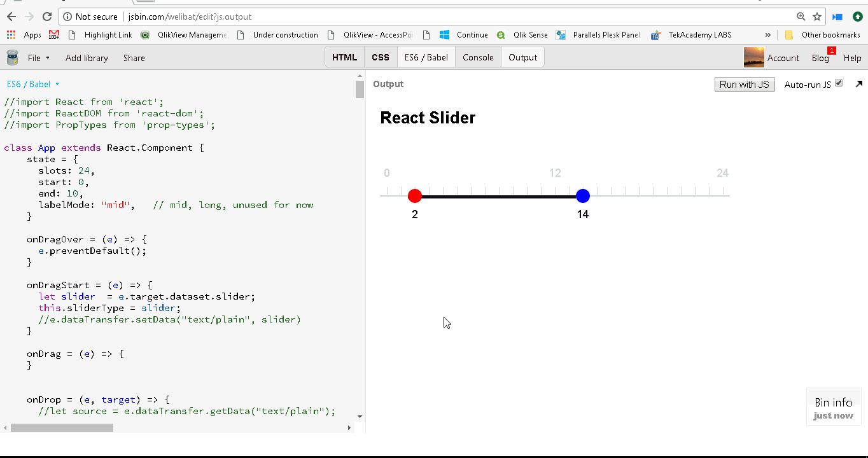The image size is (868, 458).
Task: Click the Gmail 100+ bookmark icon
Action: click(x=54, y=35)
